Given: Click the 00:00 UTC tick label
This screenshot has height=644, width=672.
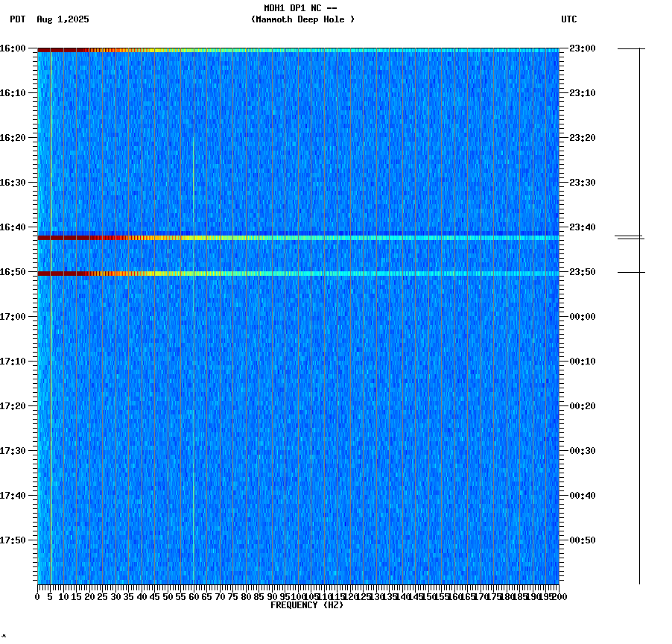Looking at the screenshot, I should (x=581, y=317).
